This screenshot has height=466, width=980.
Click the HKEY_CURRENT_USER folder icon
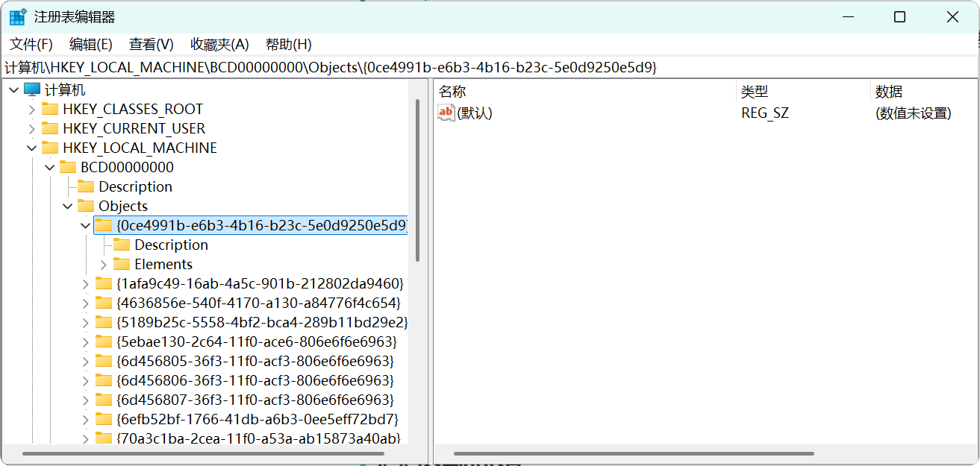[x=50, y=129]
